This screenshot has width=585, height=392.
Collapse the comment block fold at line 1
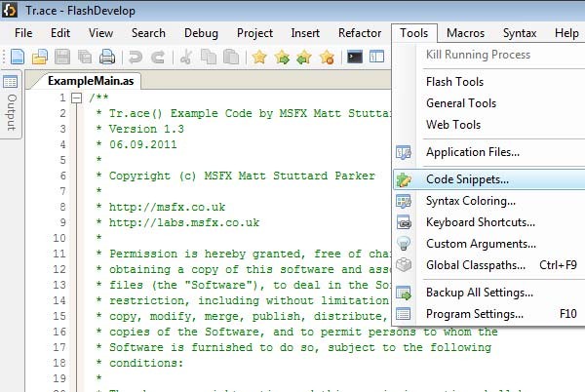coord(76,98)
